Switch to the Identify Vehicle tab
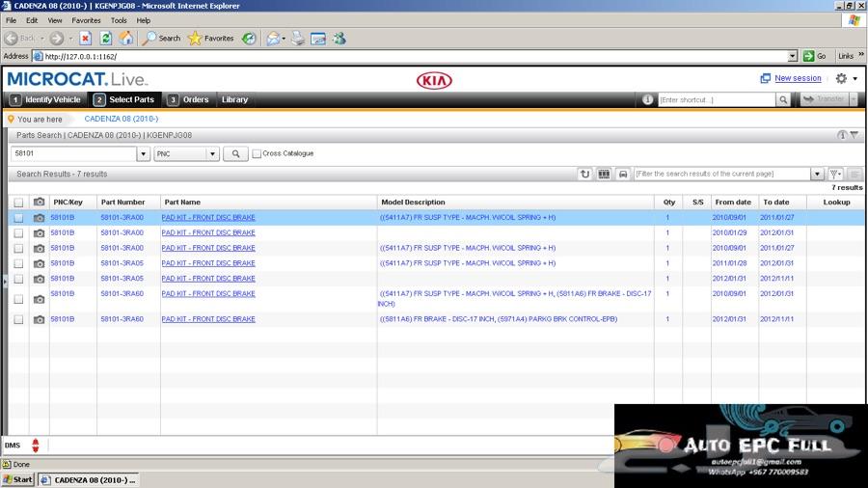Screen dimensions: 868x488 pyautogui.click(x=46, y=99)
